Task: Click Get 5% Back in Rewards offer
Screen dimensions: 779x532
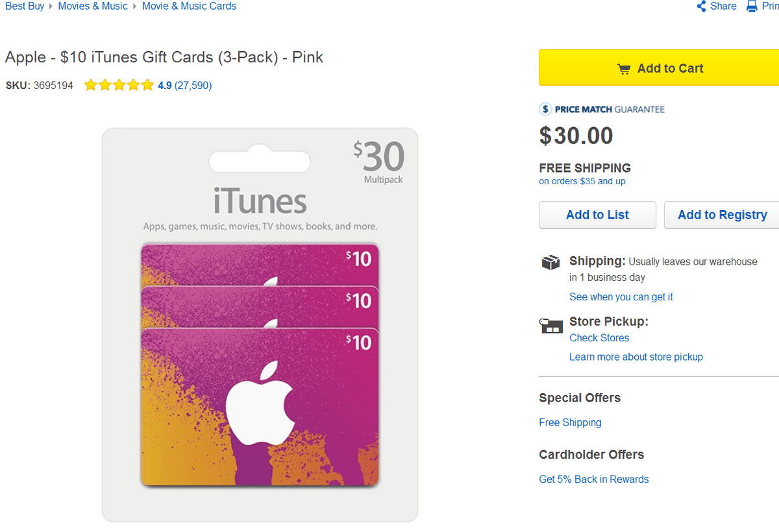Action: 593,479
